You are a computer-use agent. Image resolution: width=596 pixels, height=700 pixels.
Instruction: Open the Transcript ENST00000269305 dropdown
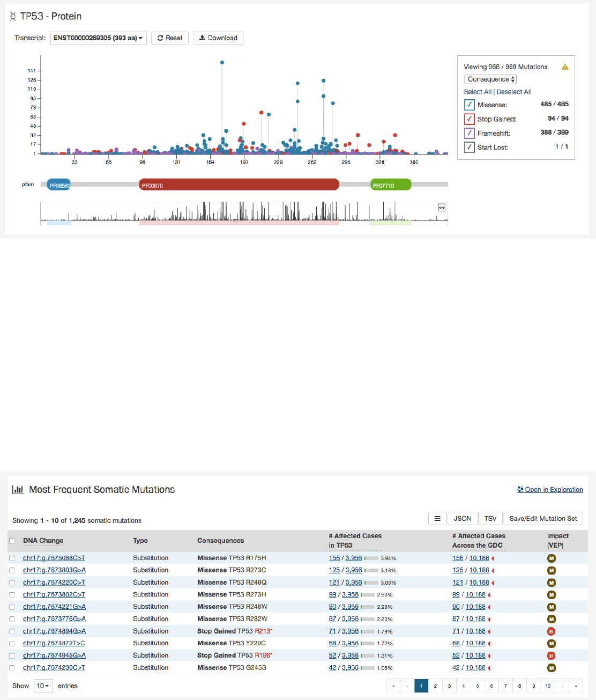coord(98,38)
